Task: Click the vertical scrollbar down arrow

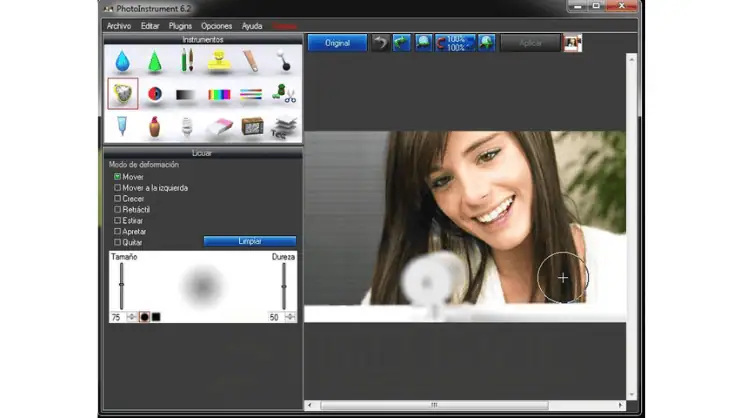Action: click(x=632, y=395)
